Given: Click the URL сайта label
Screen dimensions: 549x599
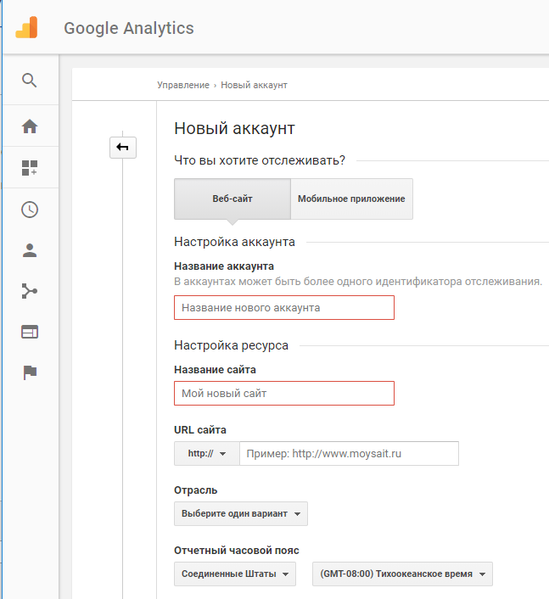Looking at the screenshot, I should (x=200, y=430).
